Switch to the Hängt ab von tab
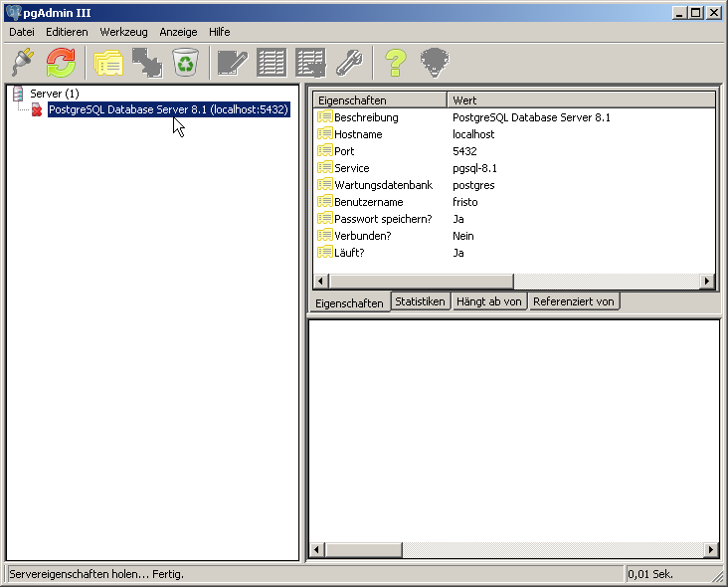Viewport: 728px width, 587px height. pyautogui.click(x=489, y=301)
